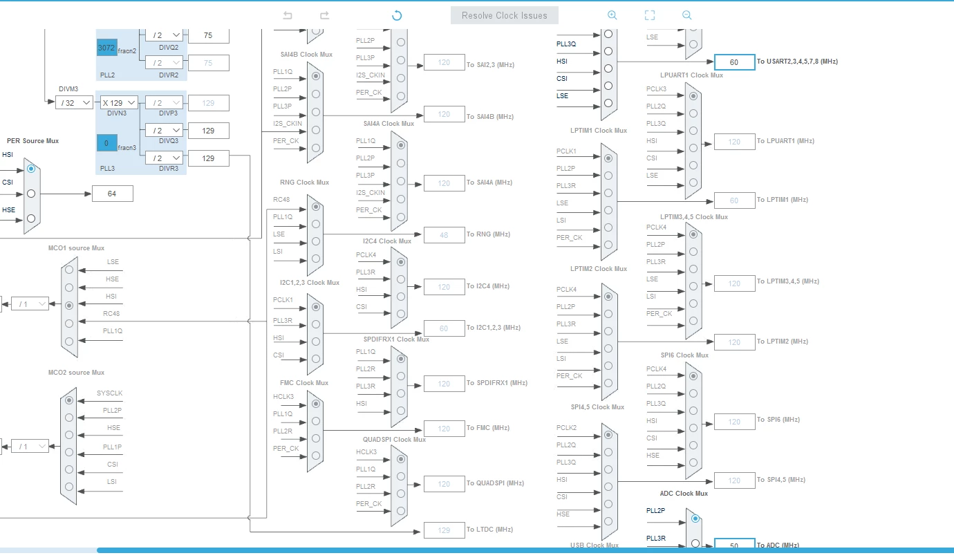Image resolution: width=954 pixels, height=560 pixels.
Task: Reset clock configuration with the circular arrow icon
Action: 397,15
